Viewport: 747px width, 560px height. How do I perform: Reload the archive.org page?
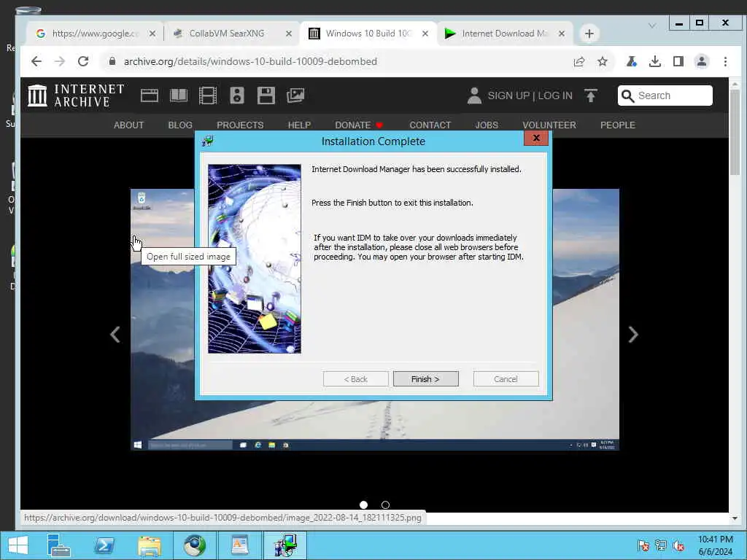pyautogui.click(x=83, y=61)
